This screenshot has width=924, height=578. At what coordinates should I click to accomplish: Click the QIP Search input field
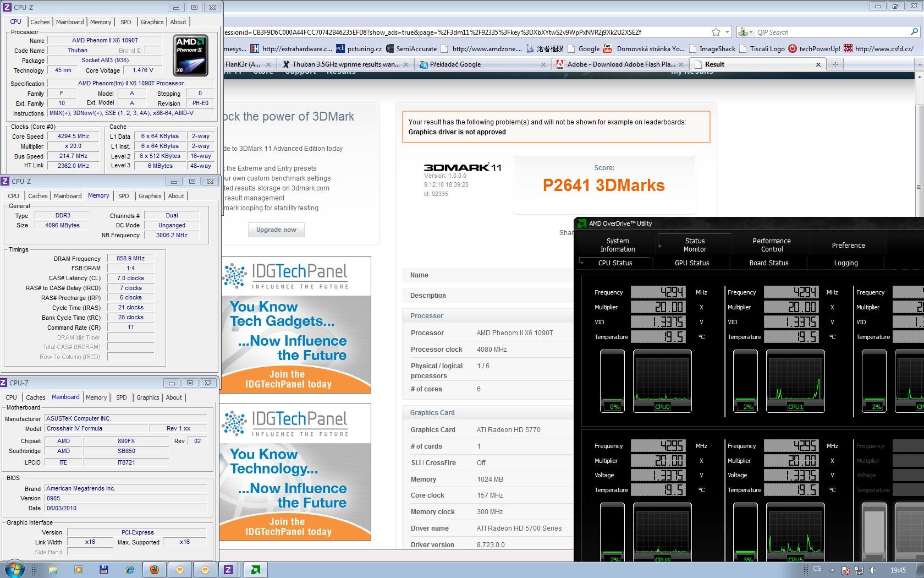click(x=831, y=32)
